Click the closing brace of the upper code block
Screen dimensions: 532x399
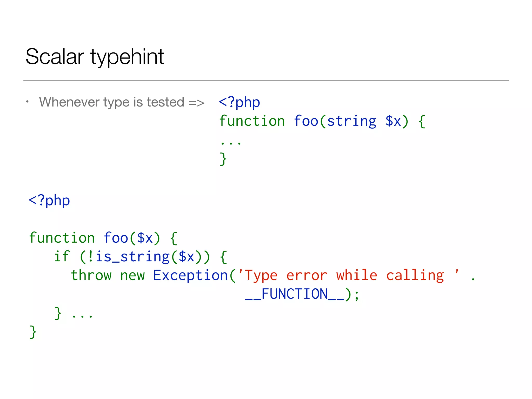coord(223,159)
